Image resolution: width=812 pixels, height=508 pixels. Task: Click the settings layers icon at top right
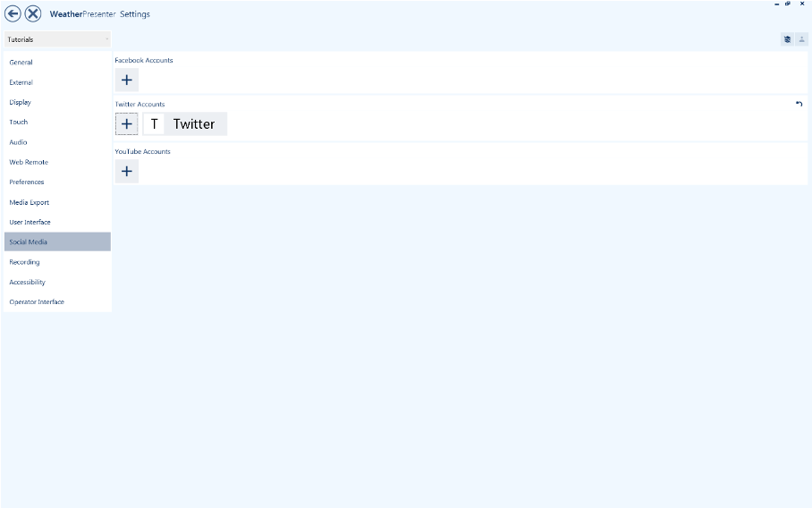[787, 39]
